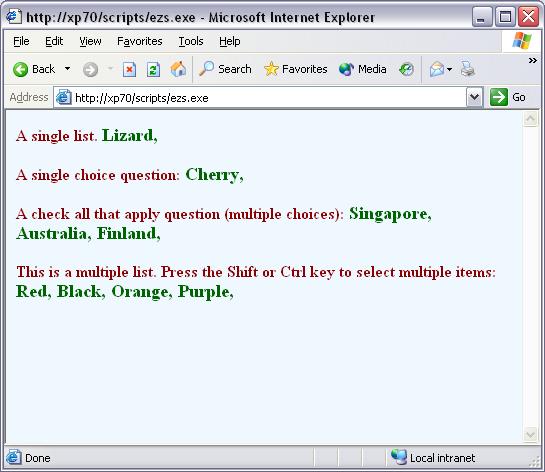The width and height of the screenshot is (545, 472).
Task: Expand toolbar overflow chevron
Action: point(532,60)
